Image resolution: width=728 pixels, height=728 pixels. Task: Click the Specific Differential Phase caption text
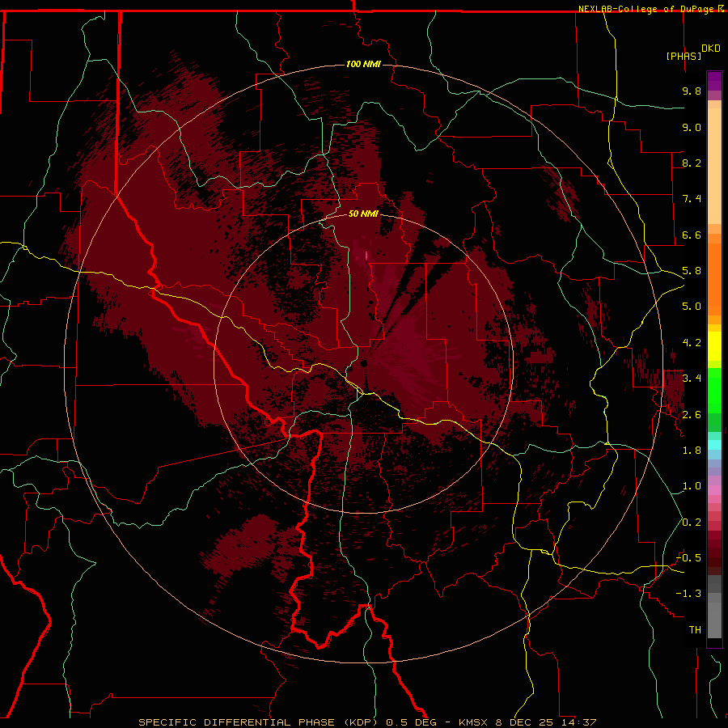click(x=367, y=722)
